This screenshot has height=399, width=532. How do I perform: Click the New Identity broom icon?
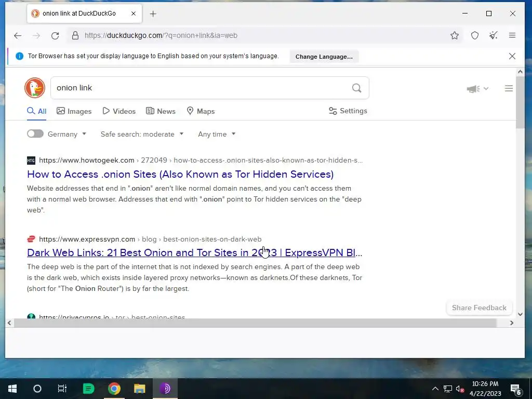[x=494, y=35]
